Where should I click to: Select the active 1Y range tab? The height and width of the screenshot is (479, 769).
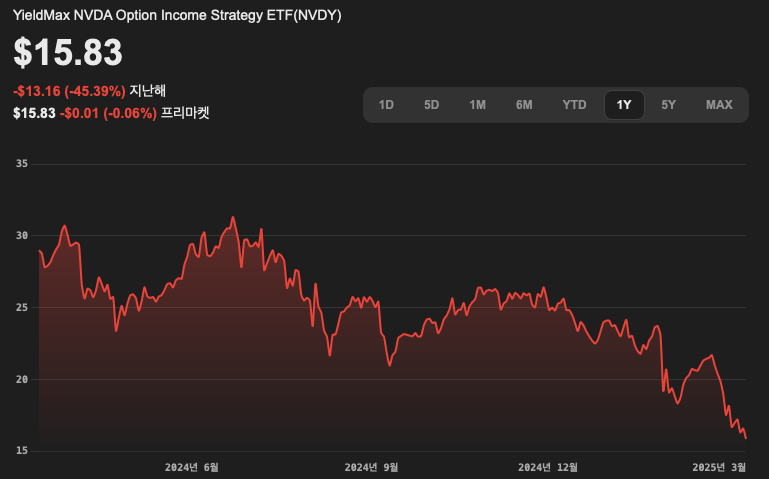click(x=624, y=105)
